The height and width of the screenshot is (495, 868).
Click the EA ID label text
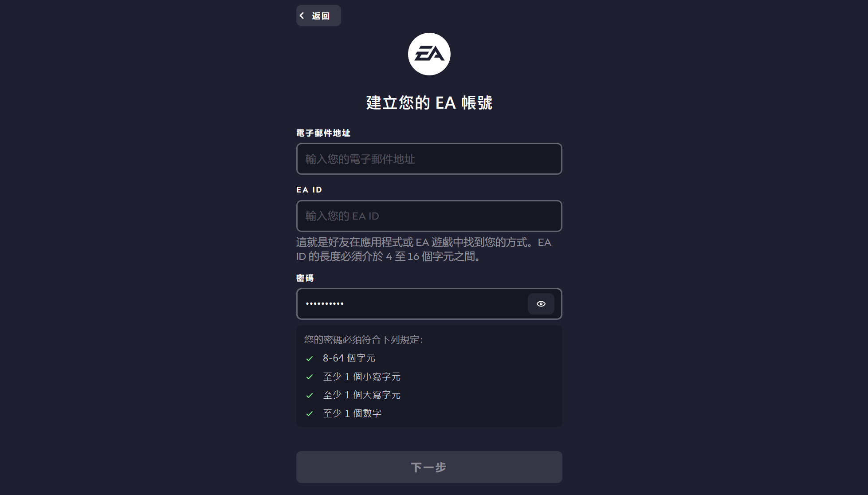[x=309, y=189]
